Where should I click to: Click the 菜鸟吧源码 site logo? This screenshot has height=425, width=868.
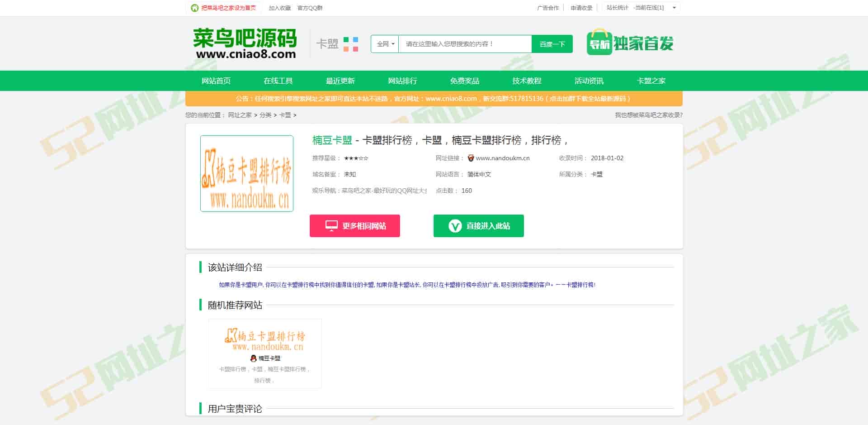(x=245, y=43)
